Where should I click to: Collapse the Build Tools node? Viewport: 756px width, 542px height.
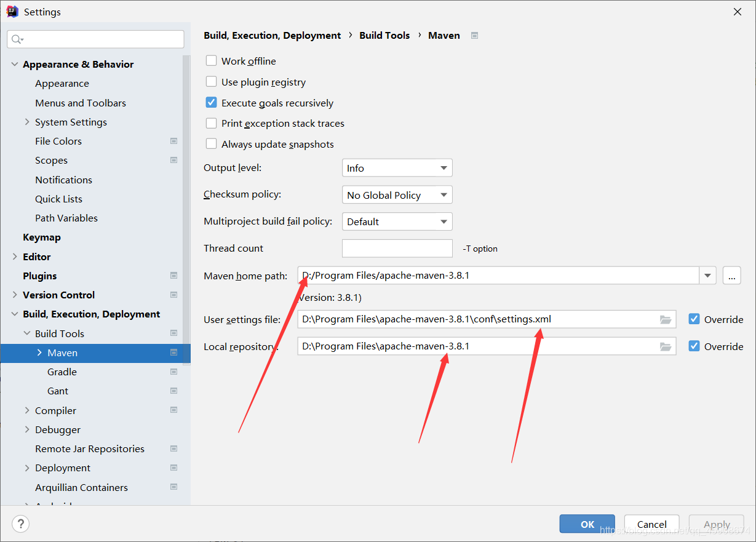(27, 333)
